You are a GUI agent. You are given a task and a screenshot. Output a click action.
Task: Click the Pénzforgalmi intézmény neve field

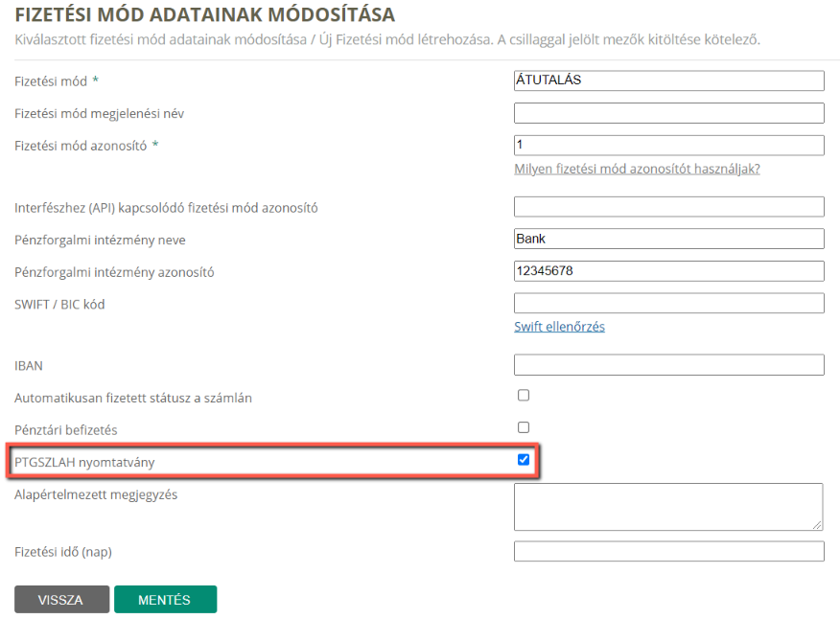(668, 239)
